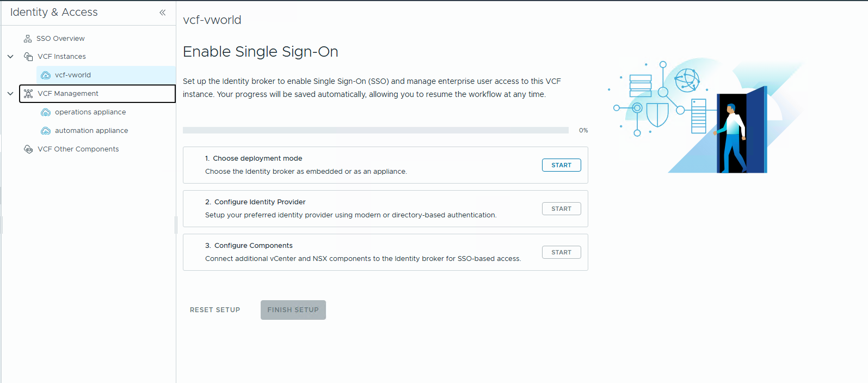Screen dimensions: 868x383
Task: Open VCF Other Components
Action: click(78, 149)
